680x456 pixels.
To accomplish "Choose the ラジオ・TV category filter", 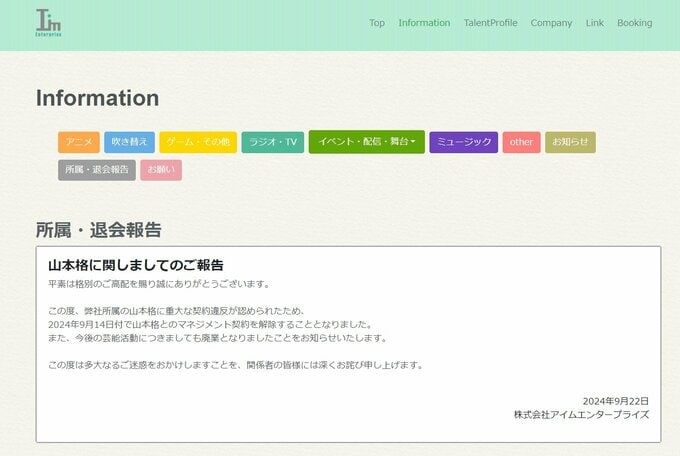I will pos(272,142).
